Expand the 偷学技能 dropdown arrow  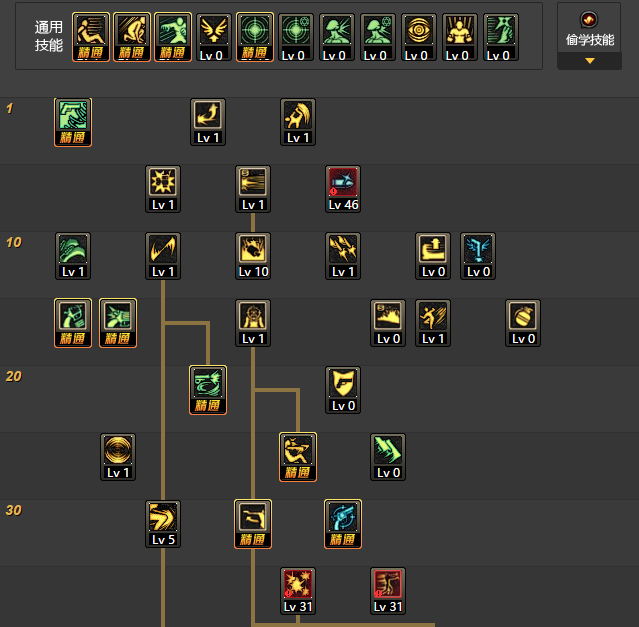590,61
